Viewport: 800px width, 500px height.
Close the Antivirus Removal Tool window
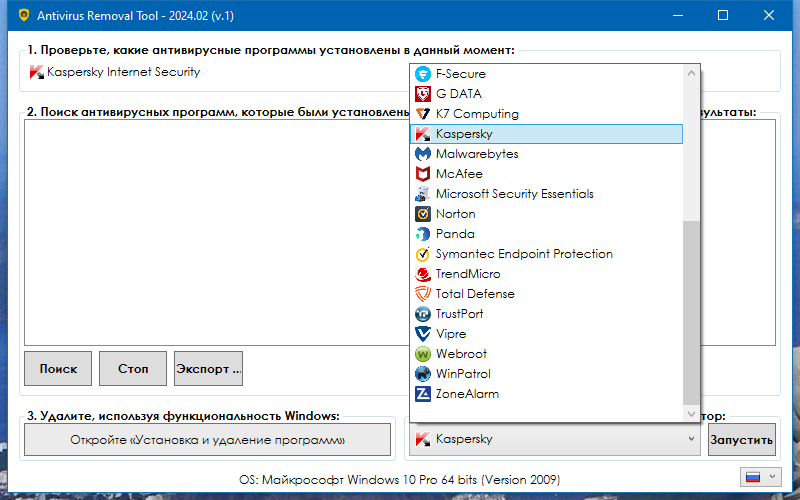[769, 15]
